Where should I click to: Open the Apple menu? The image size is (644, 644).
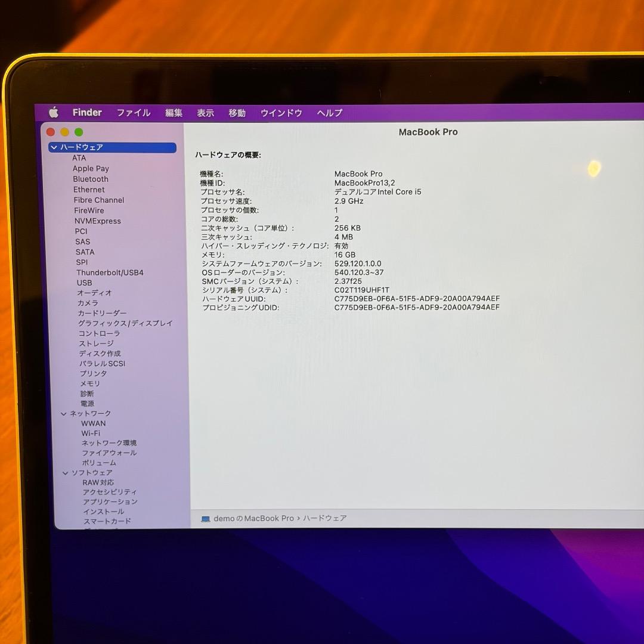[x=54, y=112]
